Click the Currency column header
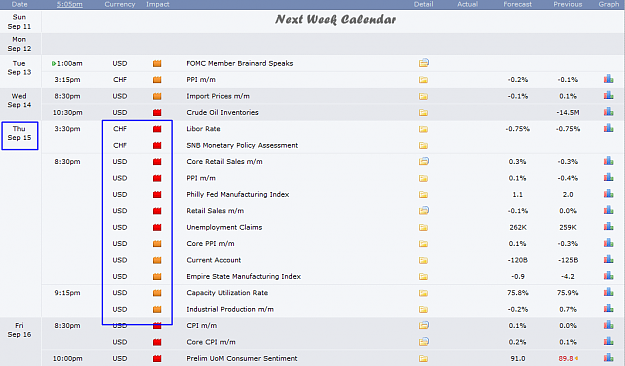The height and width of the screenshot is (366, 625). pyautogui.click(x=120, y=4)
